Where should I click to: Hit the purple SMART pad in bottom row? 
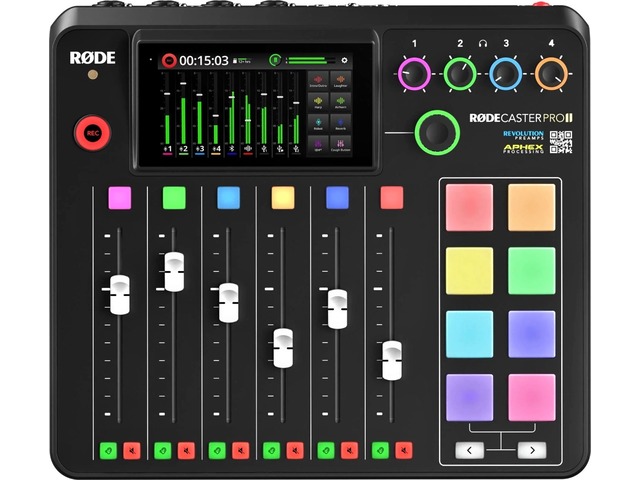(469, 398)
